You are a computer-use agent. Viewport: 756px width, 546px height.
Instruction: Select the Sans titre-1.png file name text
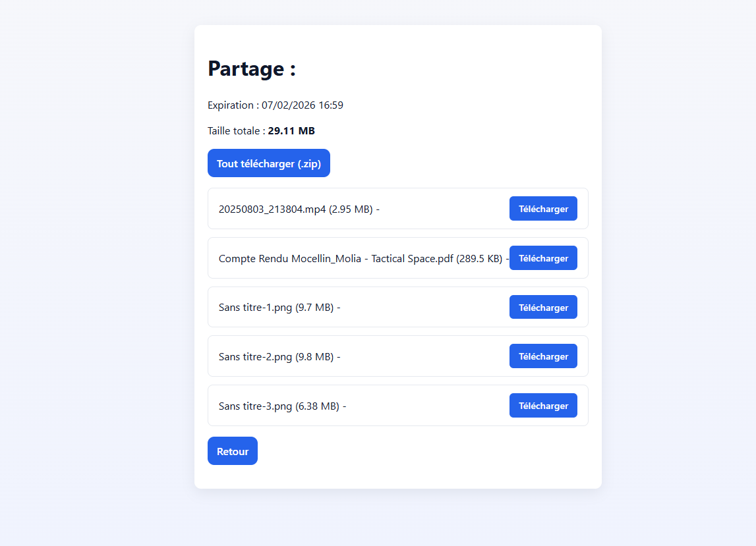(255, 308)
